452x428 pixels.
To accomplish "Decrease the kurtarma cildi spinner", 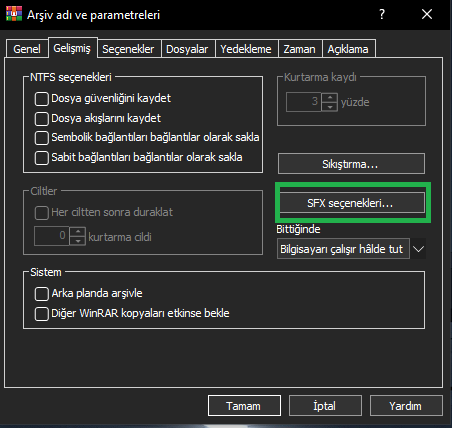I will (x=78, y=241).
